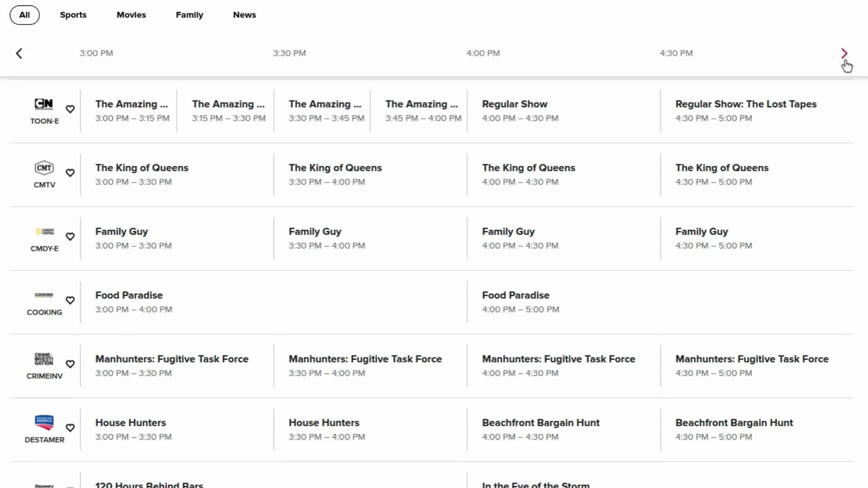Open Food Paradise 3:00 PM – 4:00 PM
868x488 pixels.
coord(274,302)
